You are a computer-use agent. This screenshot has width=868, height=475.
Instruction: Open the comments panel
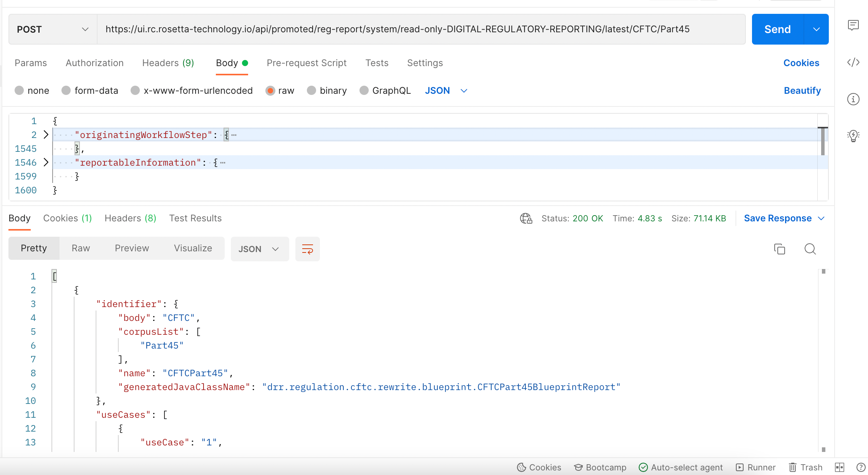853,25
